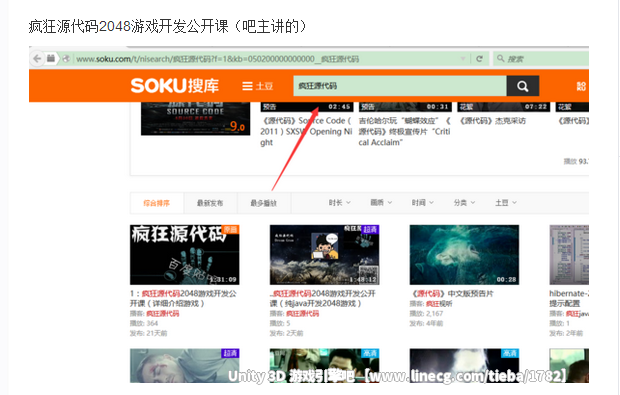This screenshot has height=395, width=620.
Task: Open the 07:22 花絮 clip thumbnail
Action: pos(503,107)
